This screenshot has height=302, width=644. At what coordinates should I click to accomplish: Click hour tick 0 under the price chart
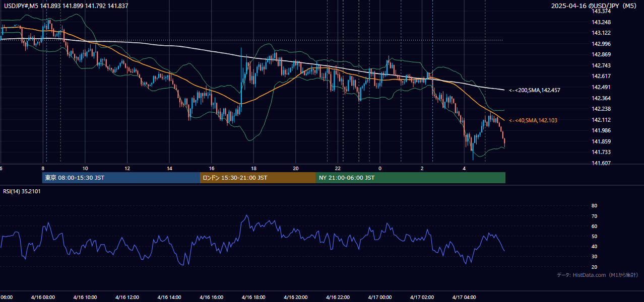pyautogui.click(x=380, y=168)
